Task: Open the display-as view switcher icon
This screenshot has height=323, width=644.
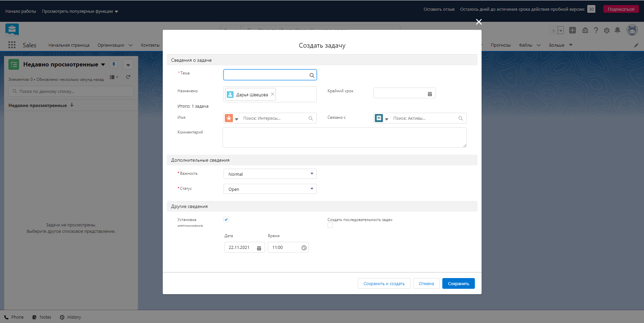Action: pos(114,77)
